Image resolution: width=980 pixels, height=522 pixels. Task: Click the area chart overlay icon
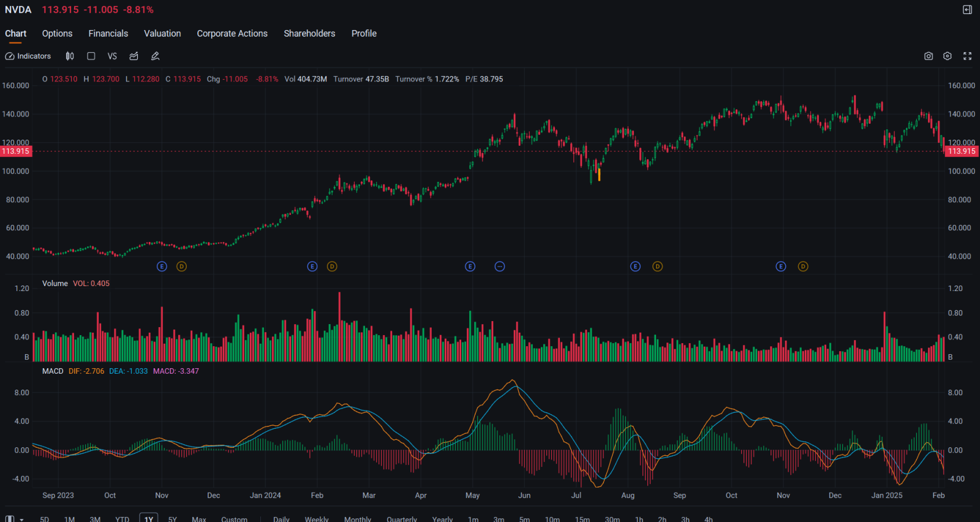point(134,56)
